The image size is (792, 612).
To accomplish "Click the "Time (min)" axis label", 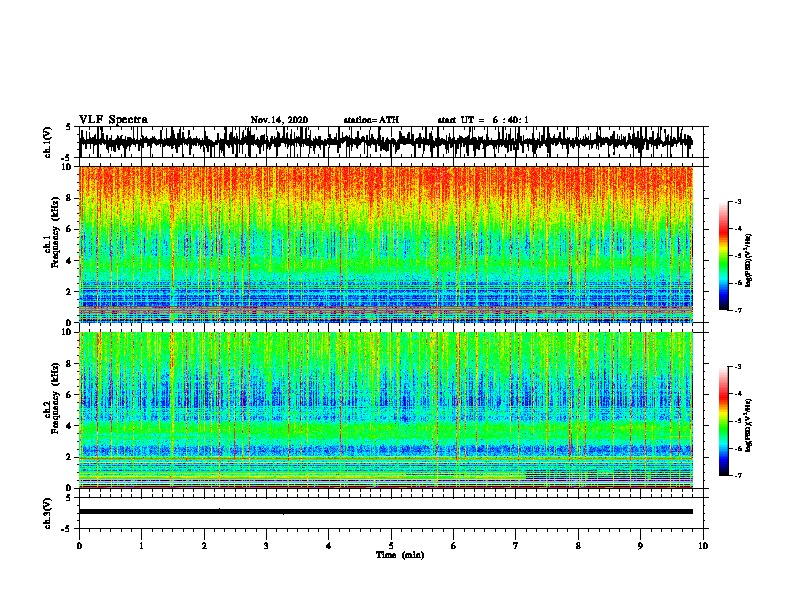I will click(x=400, y=554).
